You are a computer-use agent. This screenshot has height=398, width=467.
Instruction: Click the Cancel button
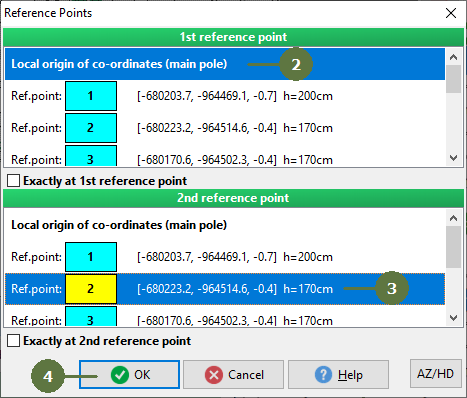click(233, 374)
